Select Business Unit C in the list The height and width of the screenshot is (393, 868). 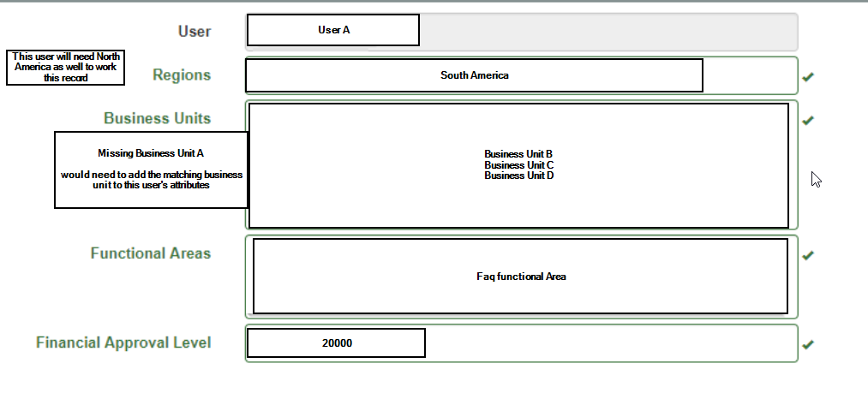[x=518, y=165]
